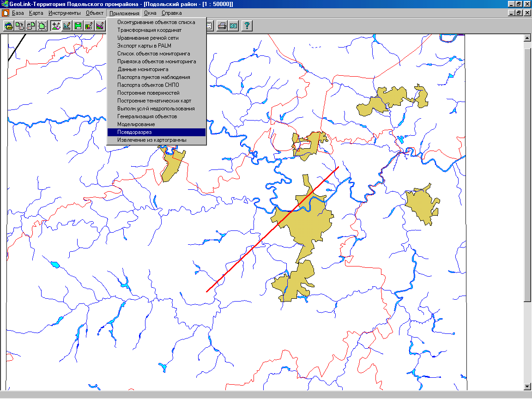
Task: Close the open Приложения menu
Action: click(124, 13)
